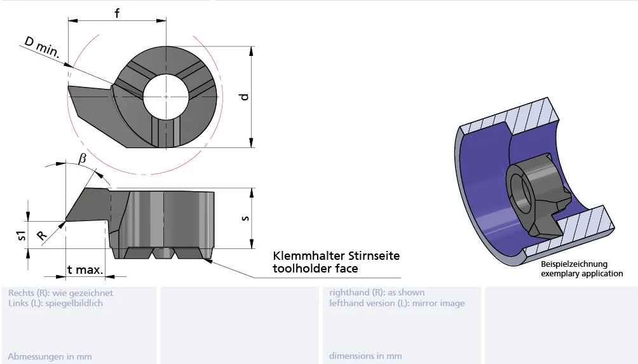This screenshot has height=364, width=638.
Task: Select the 't max.' dimension label
Action: pos(85,270)
